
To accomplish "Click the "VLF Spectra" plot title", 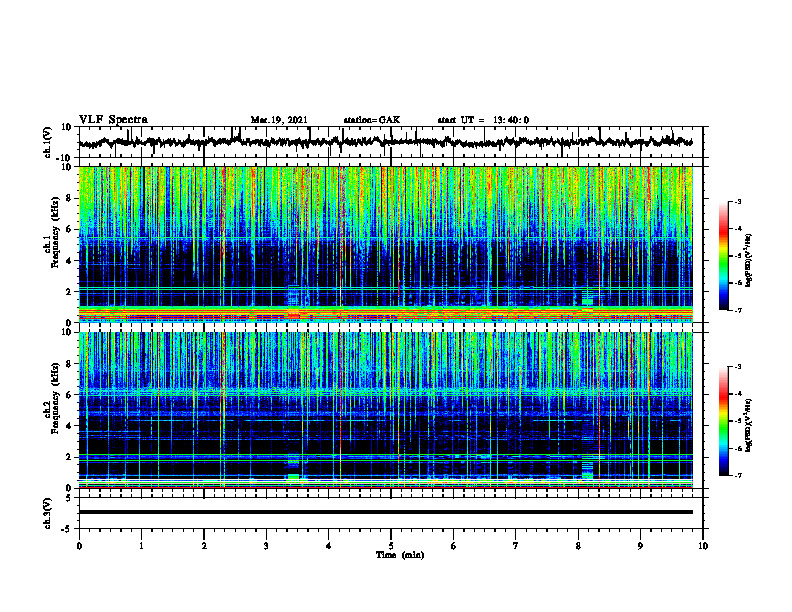I will click(113, 120).
